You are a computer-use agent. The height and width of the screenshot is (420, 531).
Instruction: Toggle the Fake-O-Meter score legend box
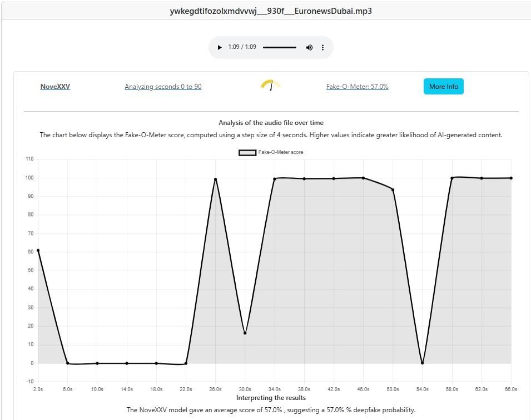point(247,152)
